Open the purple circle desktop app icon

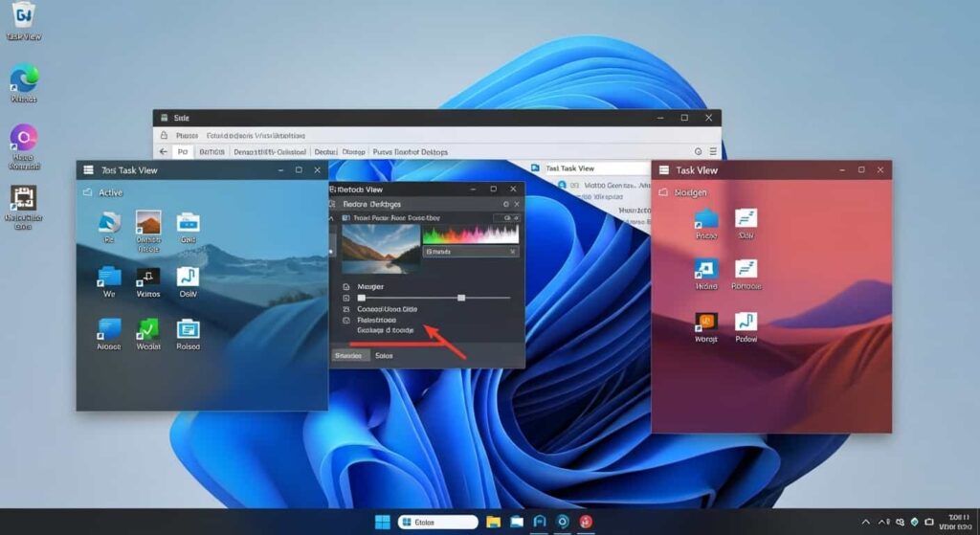pyautogui.click(x=23, y=138)
